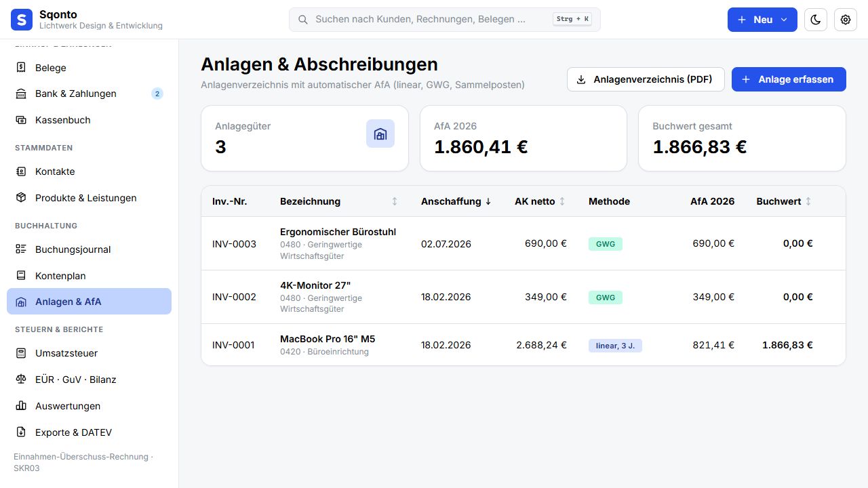Open the Buchungsjournal
This screenshot has width=868, height=488.
coord(89,249)
